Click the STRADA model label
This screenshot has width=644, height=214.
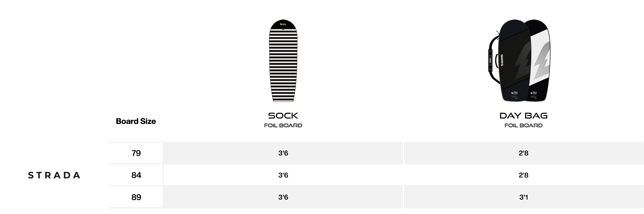[x=54, y=175]
